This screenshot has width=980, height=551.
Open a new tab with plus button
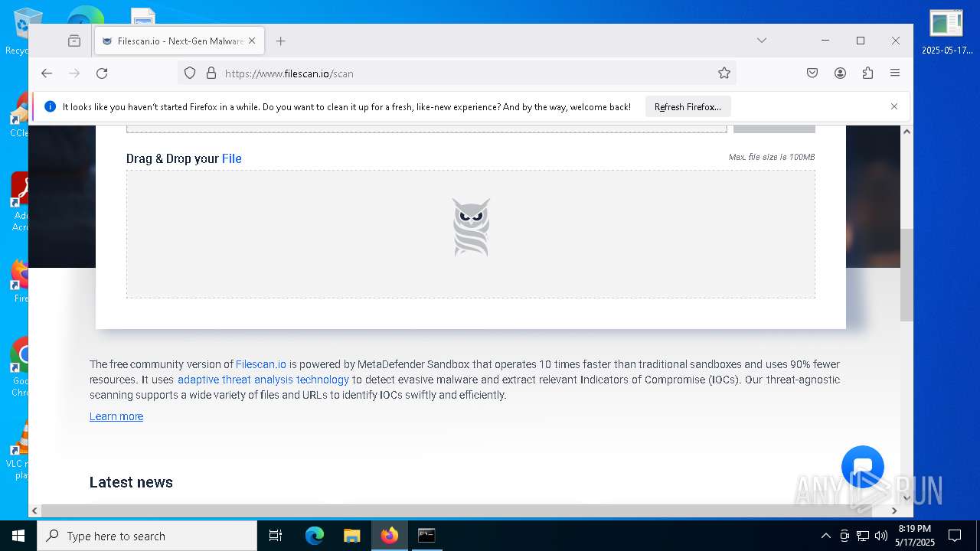coord(281,41)
